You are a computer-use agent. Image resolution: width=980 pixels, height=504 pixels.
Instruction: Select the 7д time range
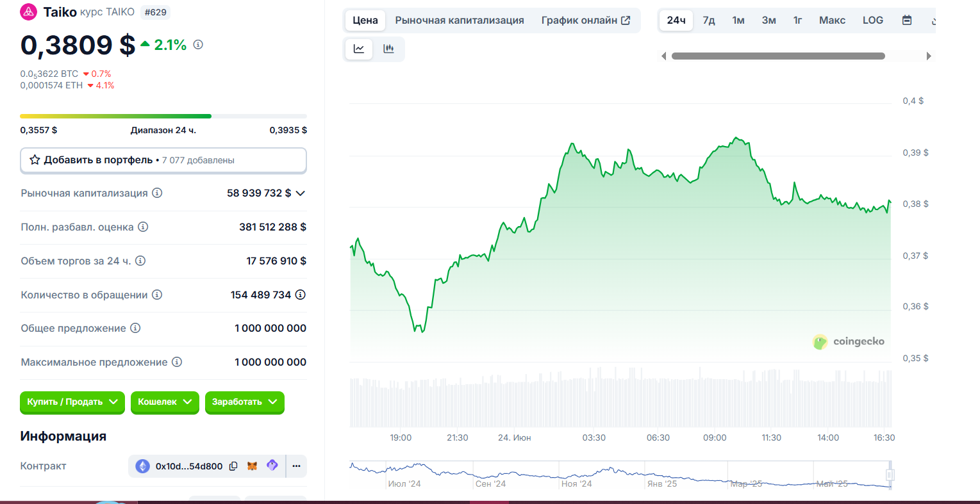(x=709, y=20)
